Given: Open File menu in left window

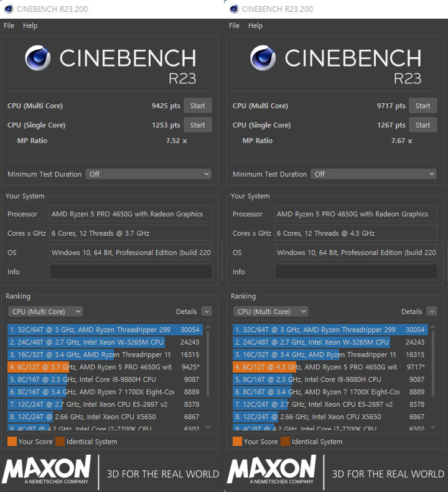Looking at the screenshot, I should click(x=9, y=26).
